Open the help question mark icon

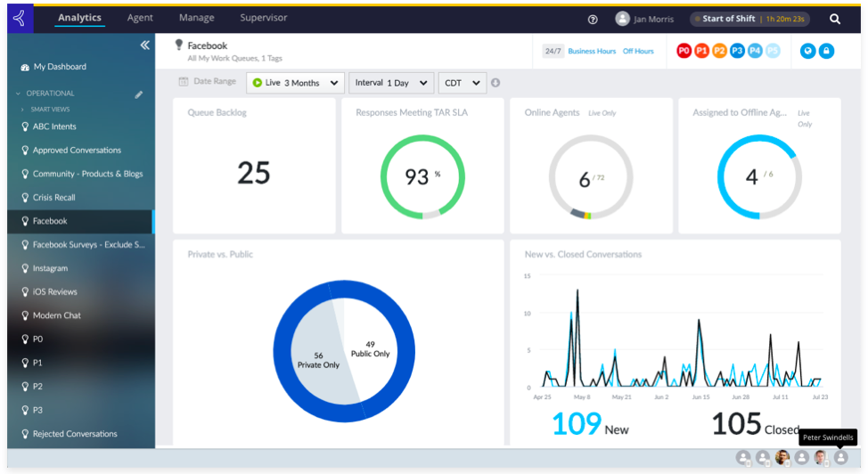tap(593, 20)
